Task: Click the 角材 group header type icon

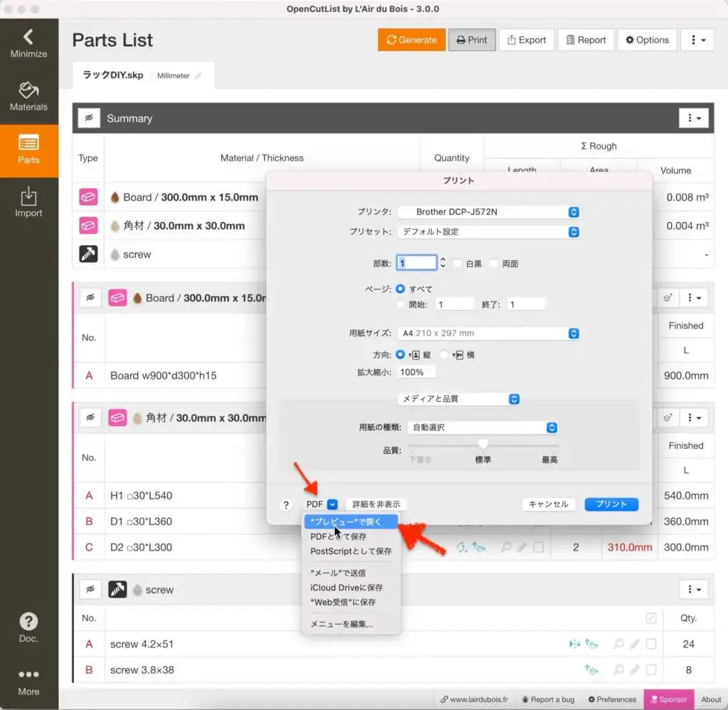Action: click(117, 418)
